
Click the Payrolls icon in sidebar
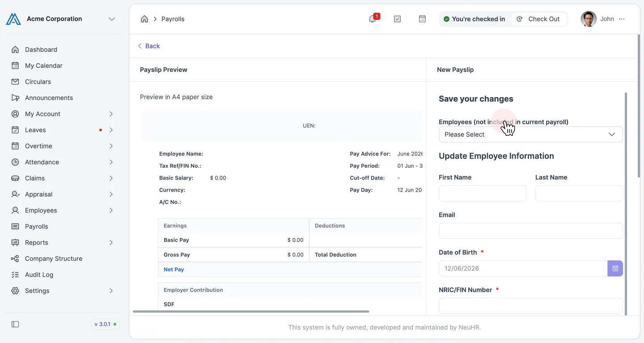point(15,226)
